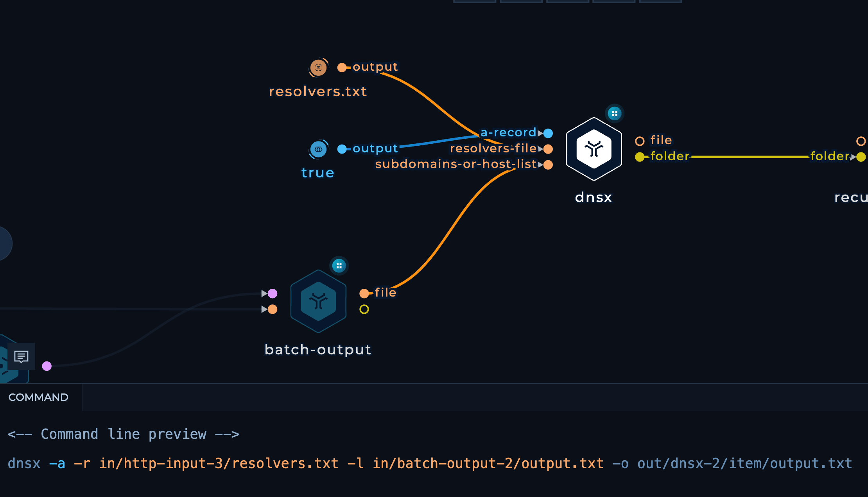
Task: Click the in/http-input-3/resolvers.txt path
Action: pyautogui.click(x=219, y=463)
